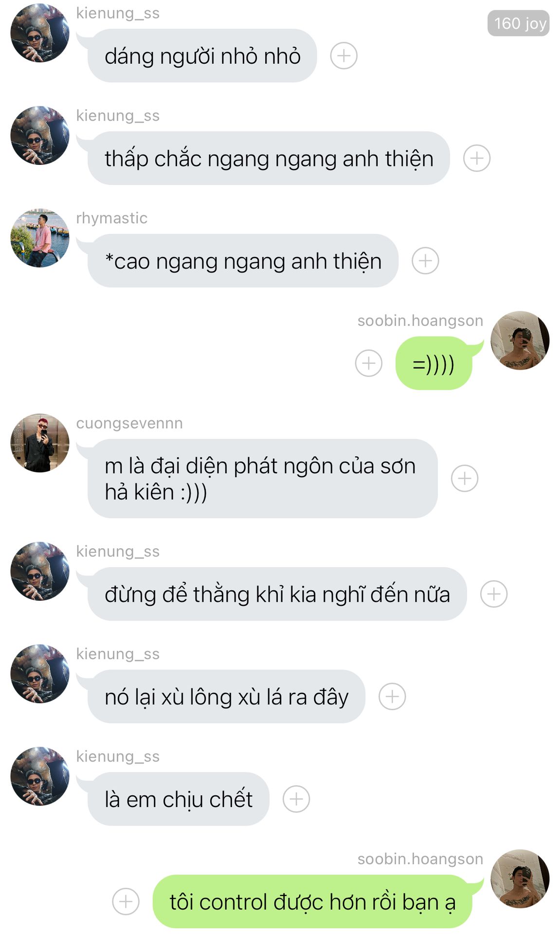Open kienung_ss avatar beside first message

click(40, 33)
